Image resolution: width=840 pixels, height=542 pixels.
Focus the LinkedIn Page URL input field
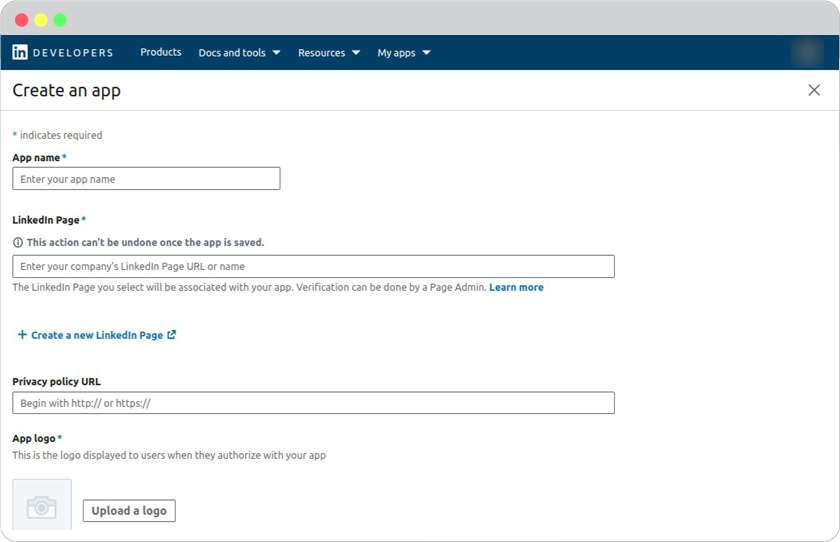313,266
